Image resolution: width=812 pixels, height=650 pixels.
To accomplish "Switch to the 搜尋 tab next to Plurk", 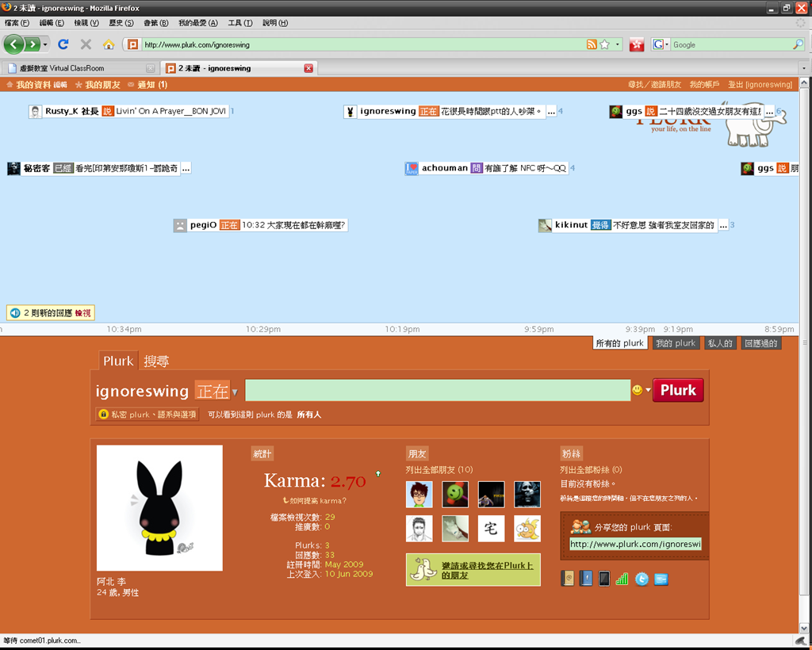I will pos(156,361).
